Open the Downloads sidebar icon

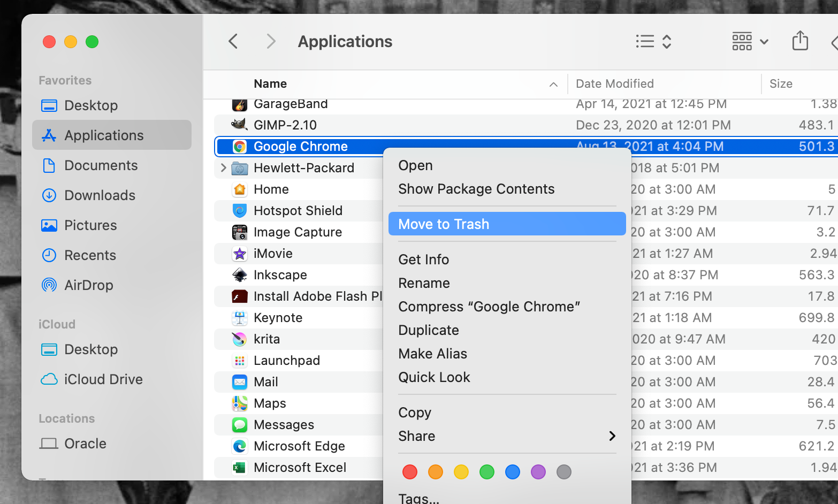49,195
